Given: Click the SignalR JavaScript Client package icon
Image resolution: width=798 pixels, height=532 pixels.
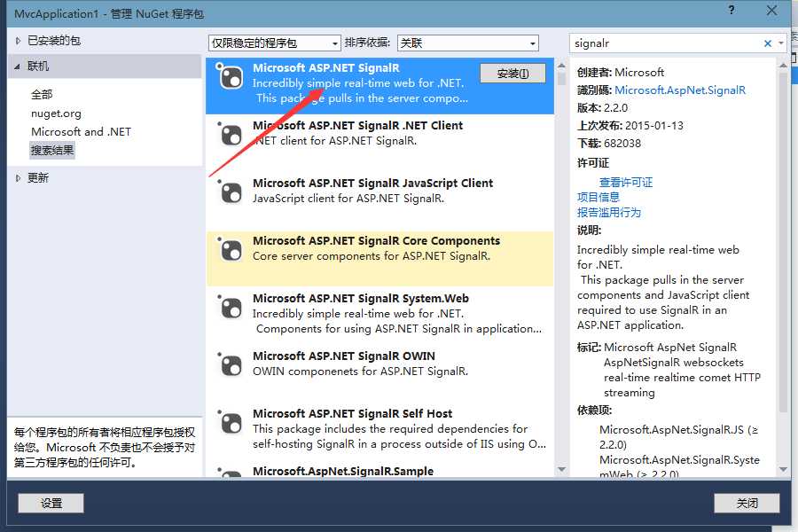Looking at the screenshot, I should pos(230,192).
